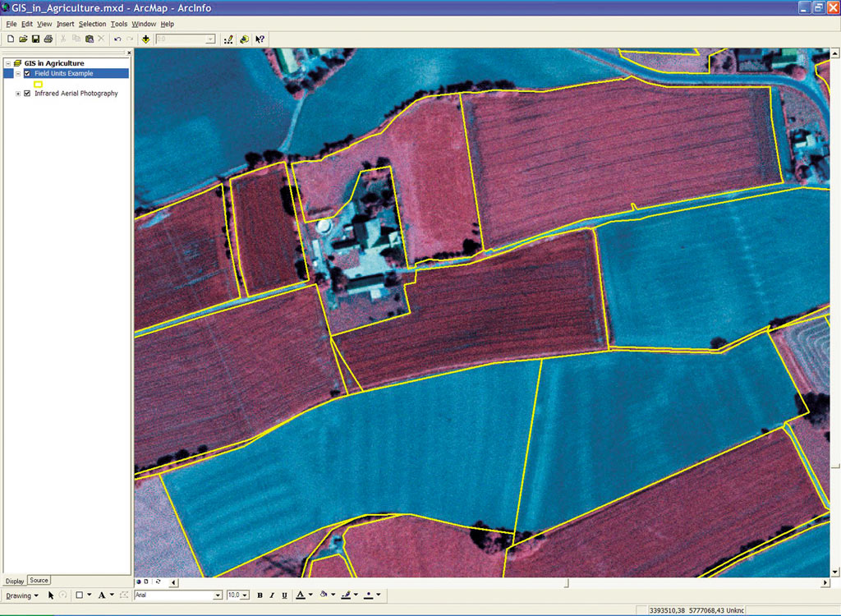Collapse the Field Units Example layer
841x616 pixels.
pyautogui.click(x=18, y=74)
